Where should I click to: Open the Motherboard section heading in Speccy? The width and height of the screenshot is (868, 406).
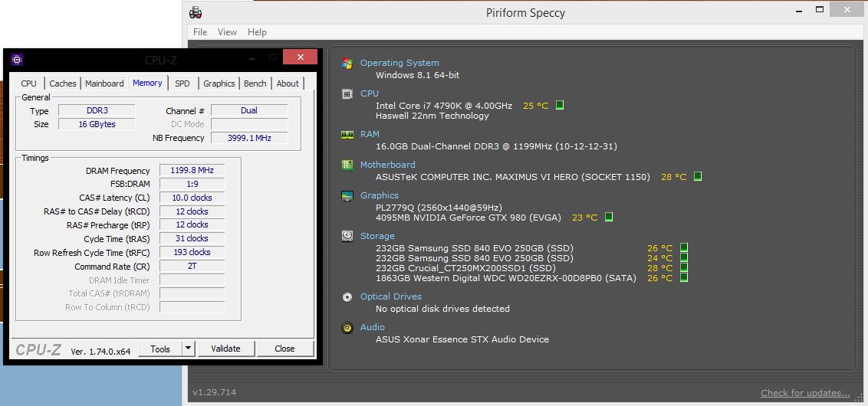click(x=387, y=165)
